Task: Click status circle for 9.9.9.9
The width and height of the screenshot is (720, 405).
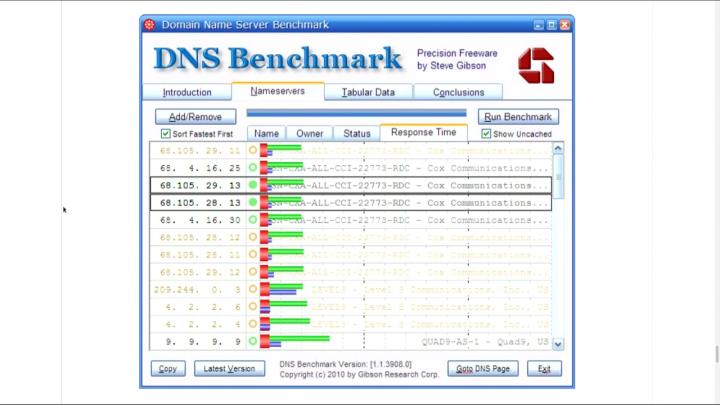Action: click(253, 341)
